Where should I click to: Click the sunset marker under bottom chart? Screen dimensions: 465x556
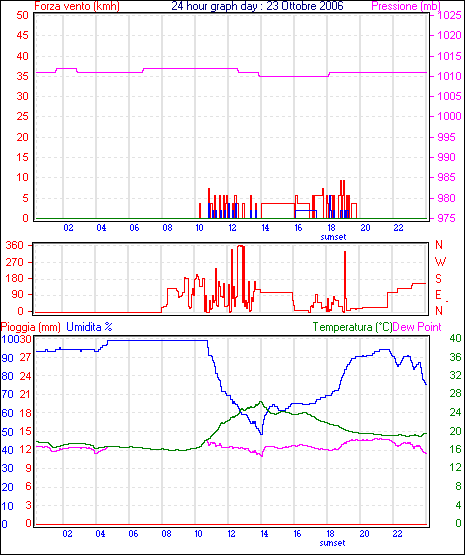click(x=332, y=543)
